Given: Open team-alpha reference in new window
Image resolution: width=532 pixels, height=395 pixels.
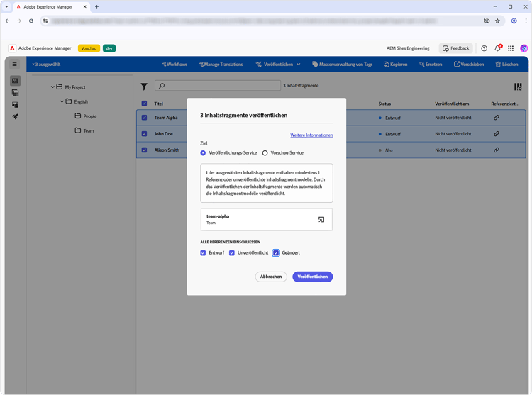Looking at the screenshot, I should [321, 219].
